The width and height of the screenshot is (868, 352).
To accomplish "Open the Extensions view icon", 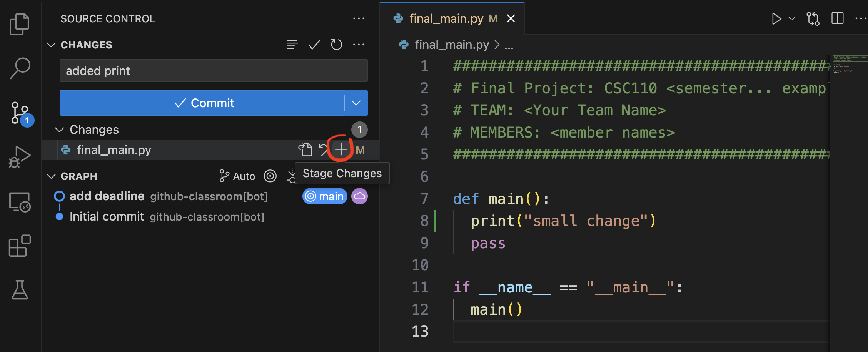I will (19, 246).
